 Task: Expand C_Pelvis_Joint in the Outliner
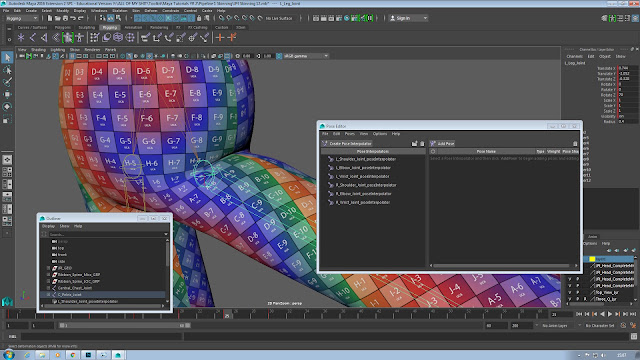click(48, 294)
